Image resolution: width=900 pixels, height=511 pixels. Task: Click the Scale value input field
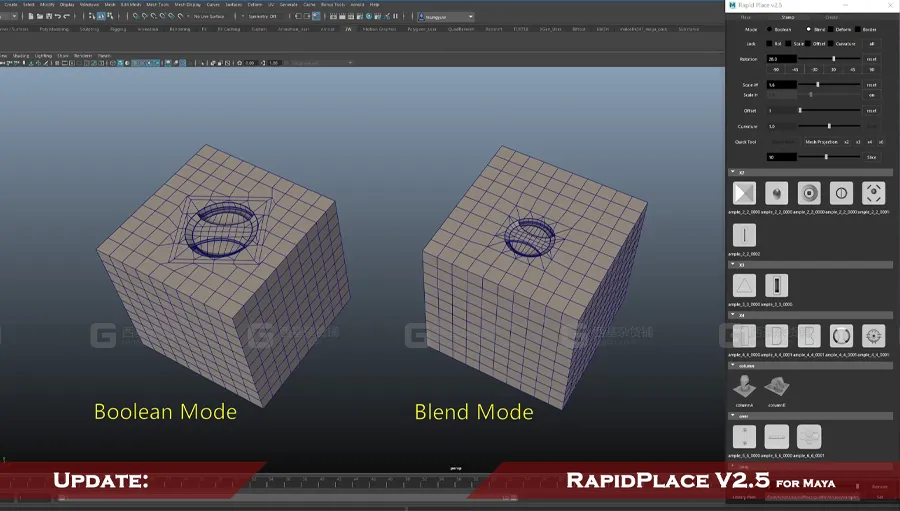781,84
